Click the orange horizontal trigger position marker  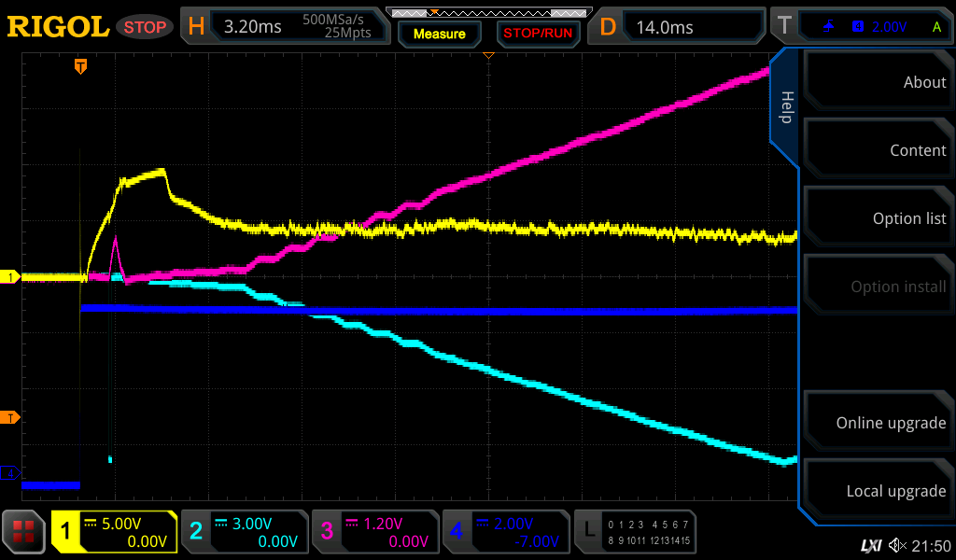point(81,66)
